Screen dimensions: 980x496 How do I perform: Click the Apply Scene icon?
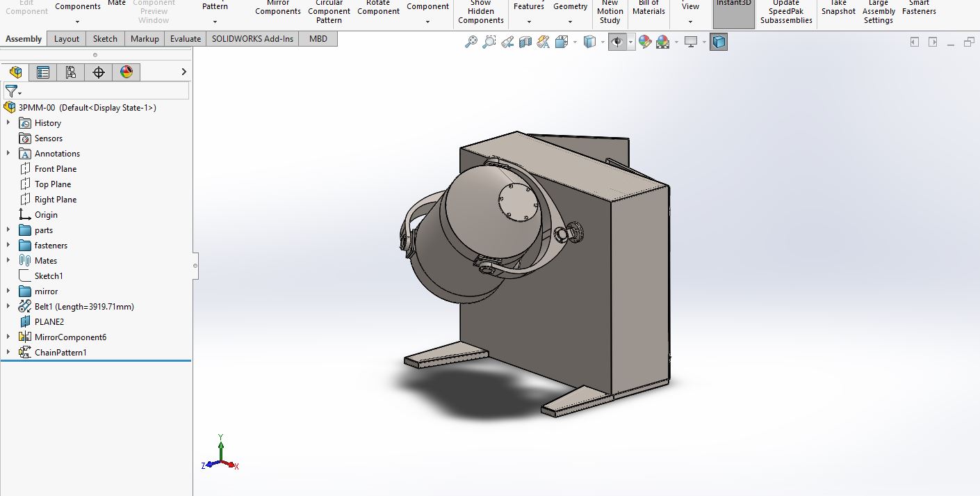tap(663, 42)
